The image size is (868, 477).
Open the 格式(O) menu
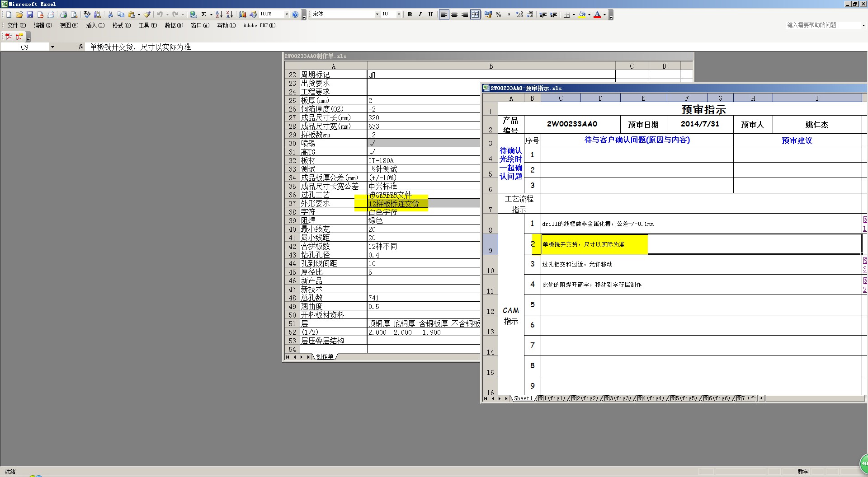[121, 25]
